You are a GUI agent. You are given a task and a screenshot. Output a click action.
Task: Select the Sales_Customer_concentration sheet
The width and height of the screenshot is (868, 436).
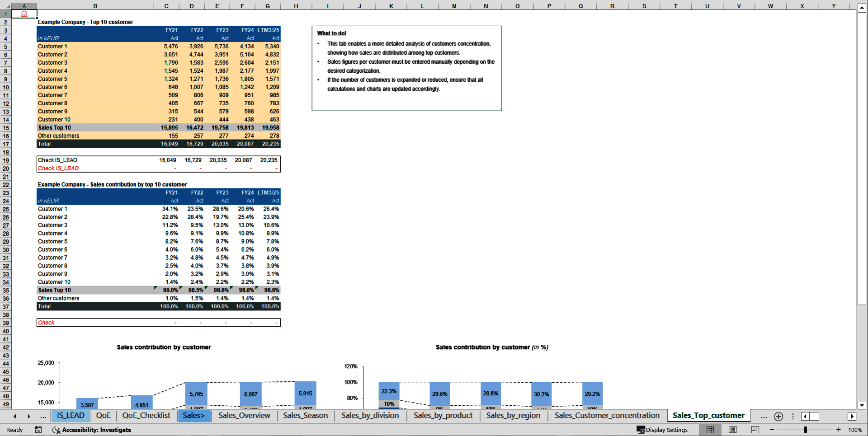tap(607, 416)
